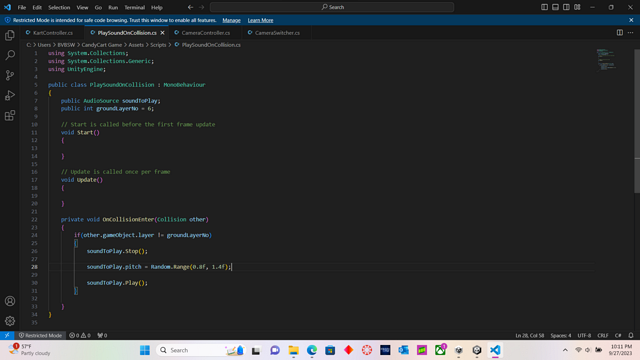The width and height of the screenshot is (640, 360).
Task: Change indentation via Spaces: 4
Action: (561, 335)
